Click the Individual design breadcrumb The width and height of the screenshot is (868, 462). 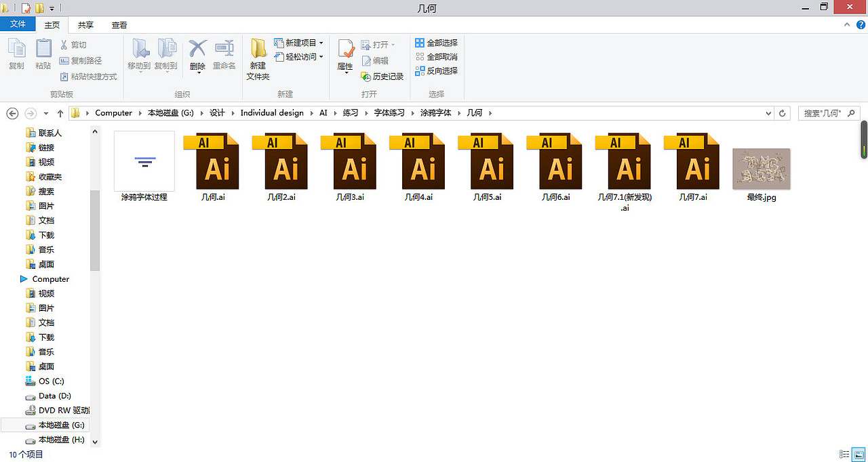coord(272,113)
